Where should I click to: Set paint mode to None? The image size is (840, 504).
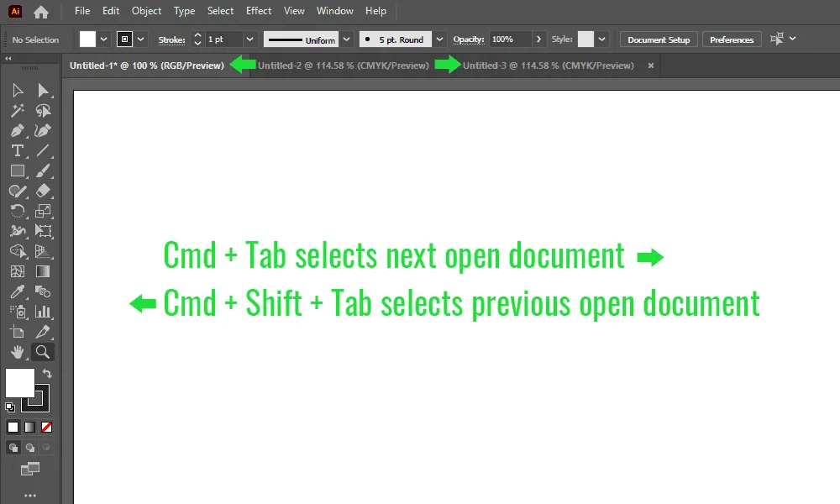[x=46, y=427]
